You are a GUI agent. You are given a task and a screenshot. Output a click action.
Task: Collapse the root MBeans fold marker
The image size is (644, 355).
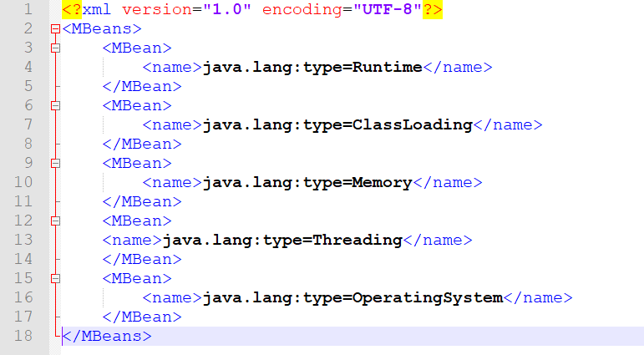coord(55,29)
